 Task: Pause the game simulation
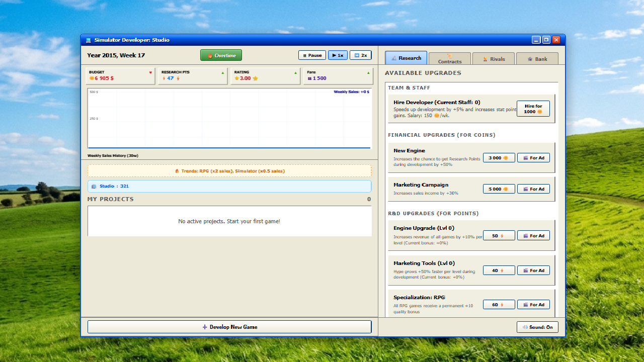[x=312, y=55]
